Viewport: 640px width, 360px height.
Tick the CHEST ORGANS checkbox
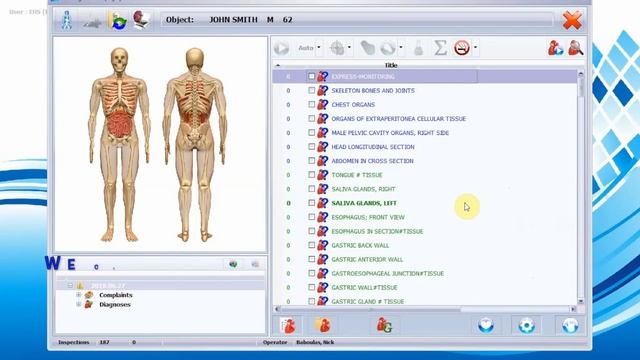311,104
